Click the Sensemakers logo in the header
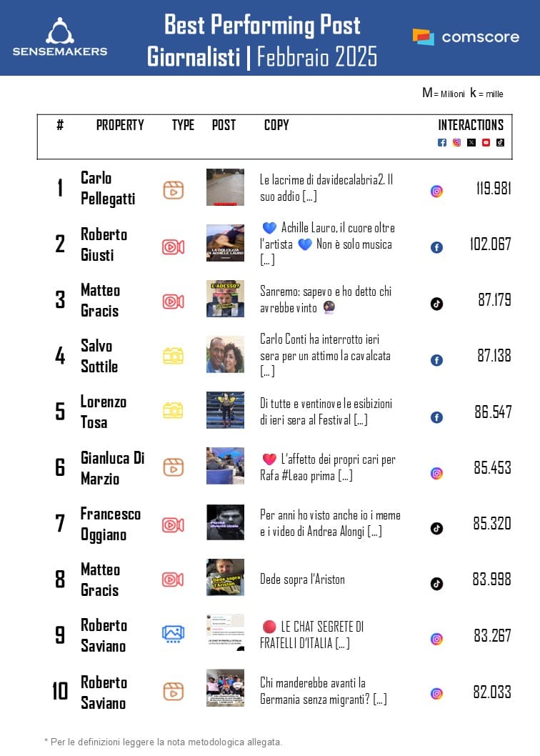Viewport: 540px width, 756px height. coord(60,37)
